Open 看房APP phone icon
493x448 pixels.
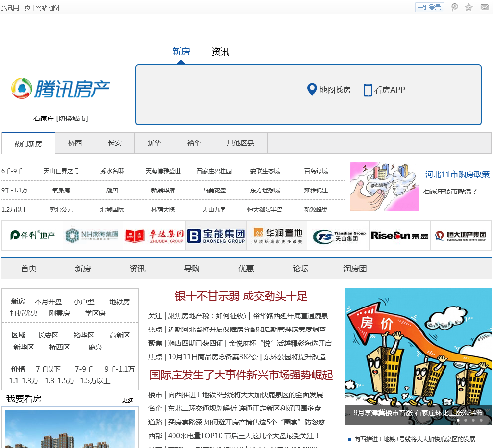pos(368,90)
